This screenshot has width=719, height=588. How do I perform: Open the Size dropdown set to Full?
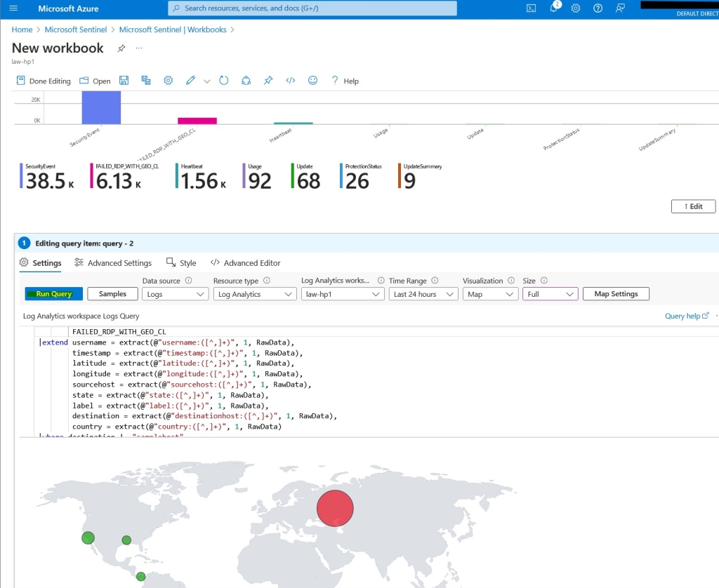click(550, 295)
